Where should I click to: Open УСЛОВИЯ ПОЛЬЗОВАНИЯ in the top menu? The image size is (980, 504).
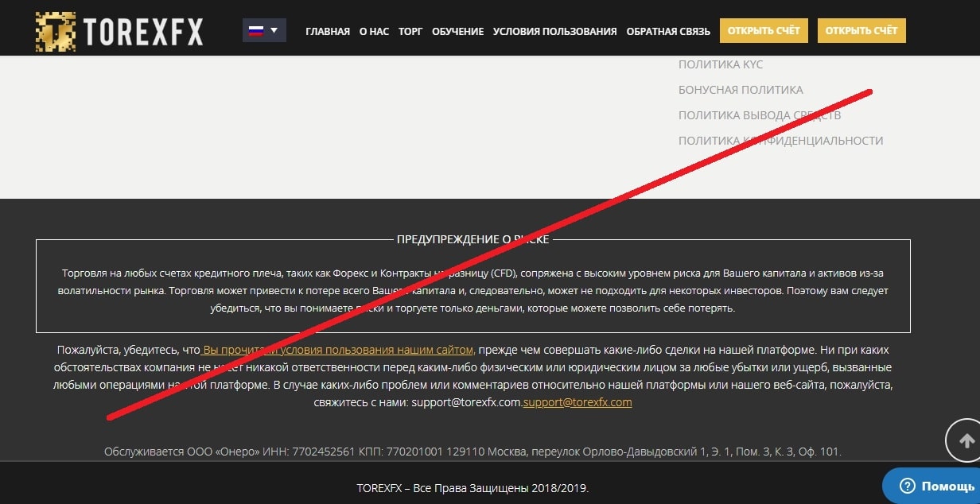pos(554,32)
